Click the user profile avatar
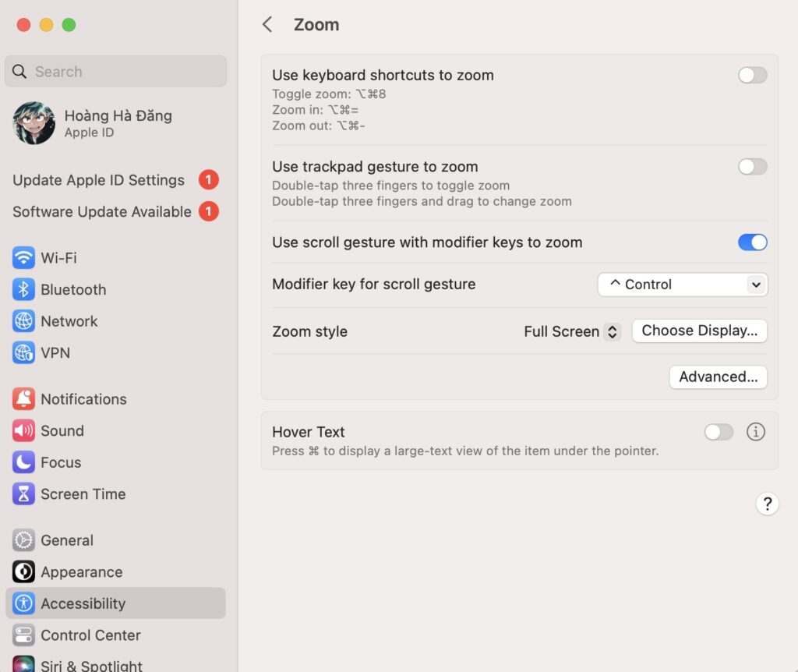Screen dimensions: 798x672 [x=34, y=122]
